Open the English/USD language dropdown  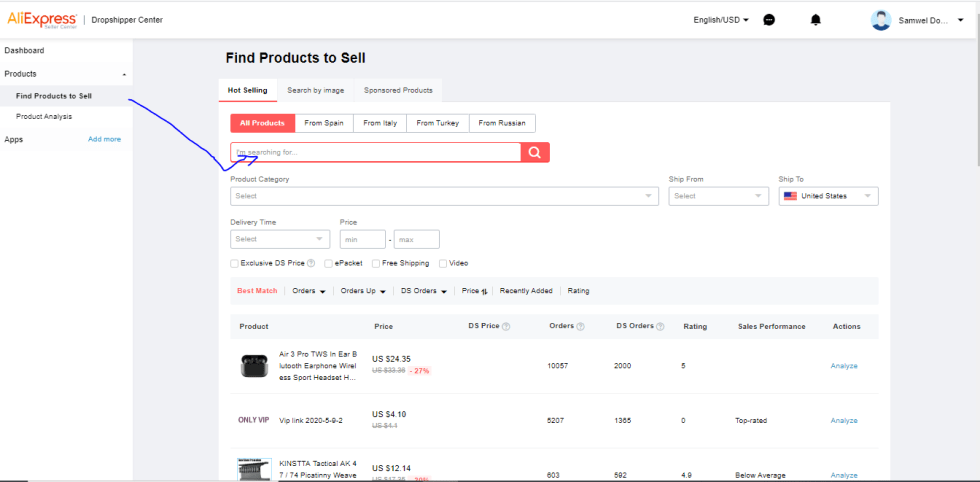[x=721, y=20]
